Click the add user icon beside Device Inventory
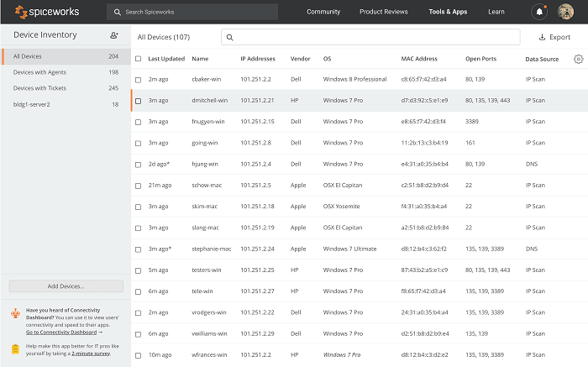 [114, 35]
